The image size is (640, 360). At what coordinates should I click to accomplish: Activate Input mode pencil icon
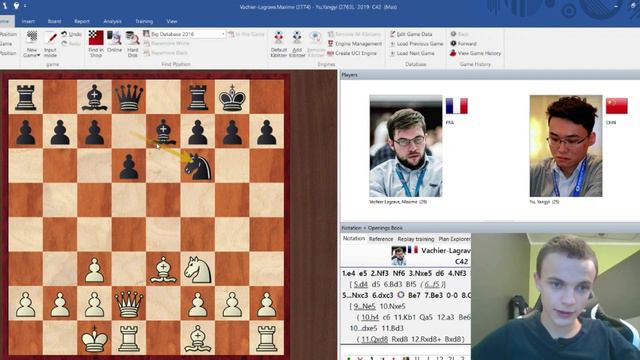click(x=51, y=38)
